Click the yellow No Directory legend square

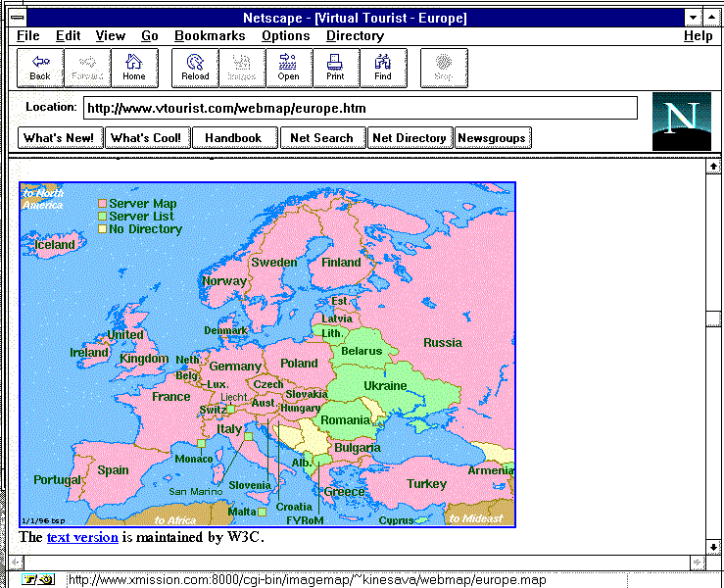(102, 228)
